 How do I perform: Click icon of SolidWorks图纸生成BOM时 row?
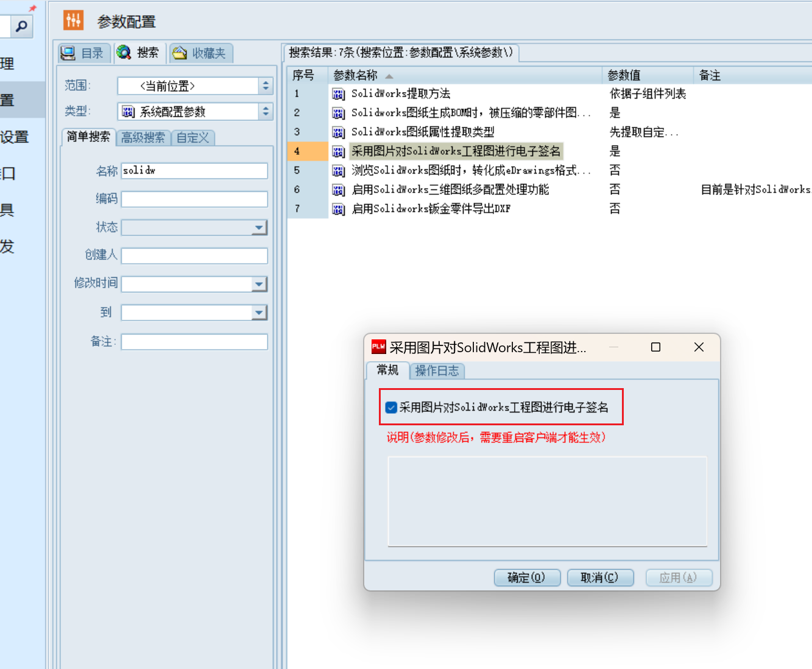coord(339,113)
